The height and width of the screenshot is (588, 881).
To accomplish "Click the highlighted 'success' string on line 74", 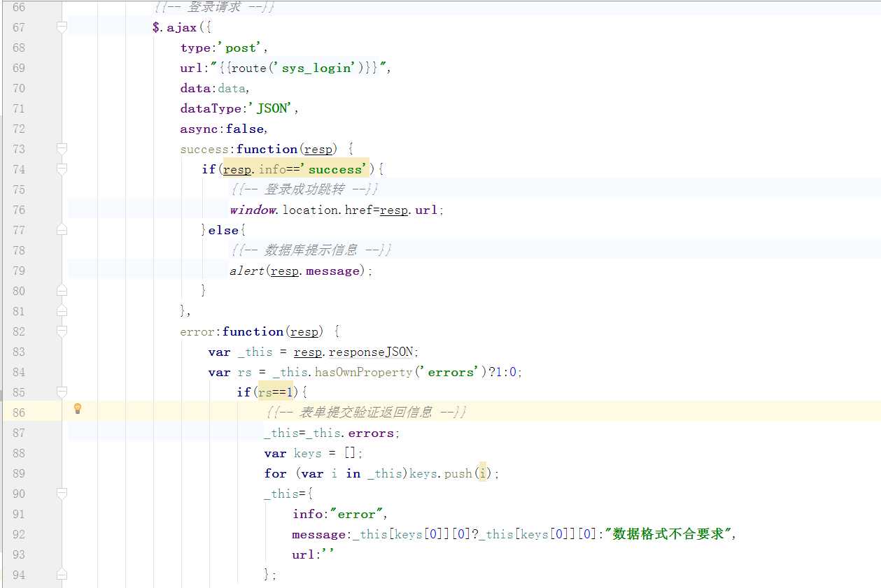I will tap(336, 169).
